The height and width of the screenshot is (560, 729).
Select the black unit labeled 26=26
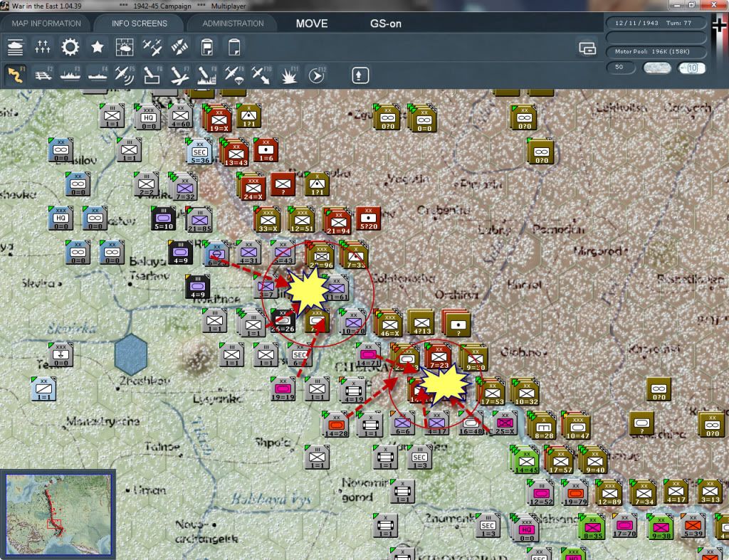point(283,321)
